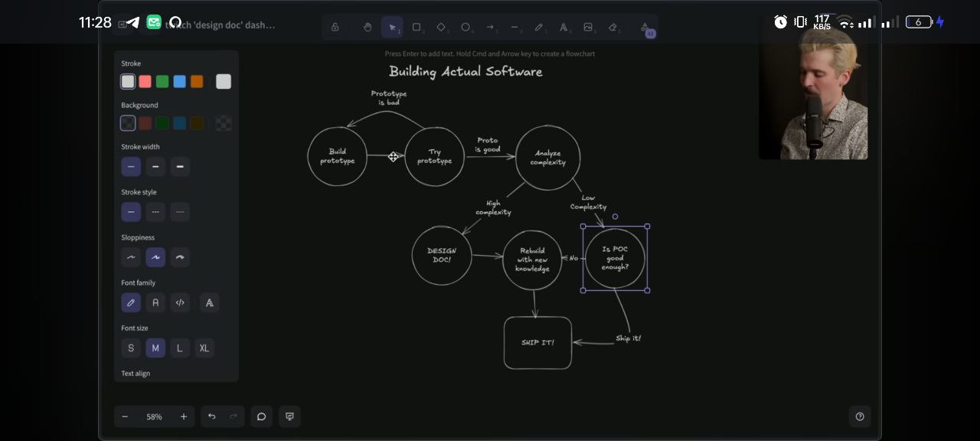Choose the green stroke color swatch
Viewport: 980px width, 441px height.
[x=162, y=81]
